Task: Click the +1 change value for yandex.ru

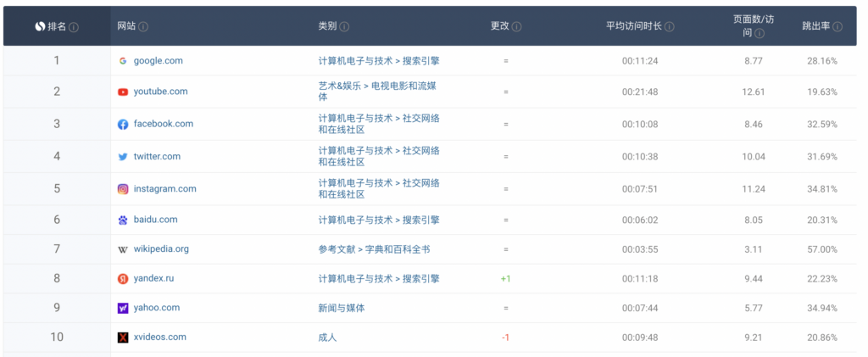Action: [x=505, y=279]
